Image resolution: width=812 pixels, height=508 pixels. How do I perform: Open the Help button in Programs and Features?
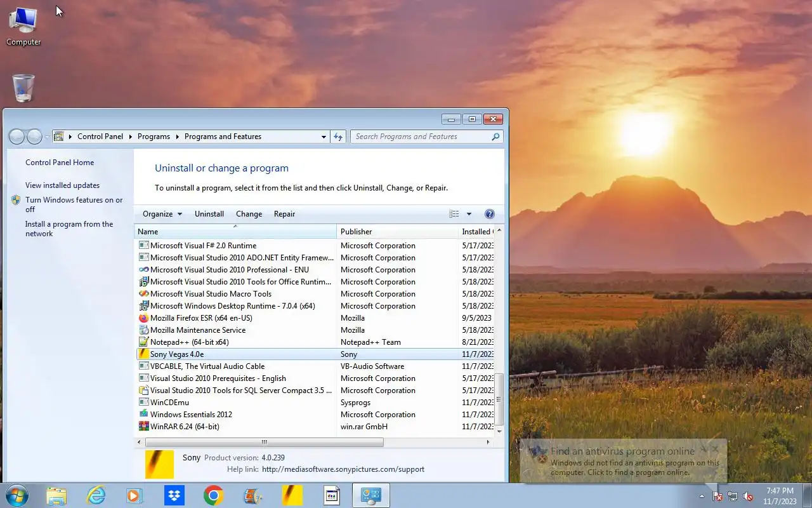(x=489, y=214)
